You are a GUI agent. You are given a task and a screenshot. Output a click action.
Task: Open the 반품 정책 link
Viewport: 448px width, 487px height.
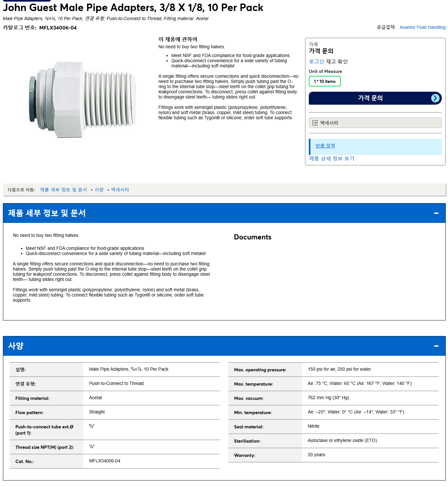325,146
